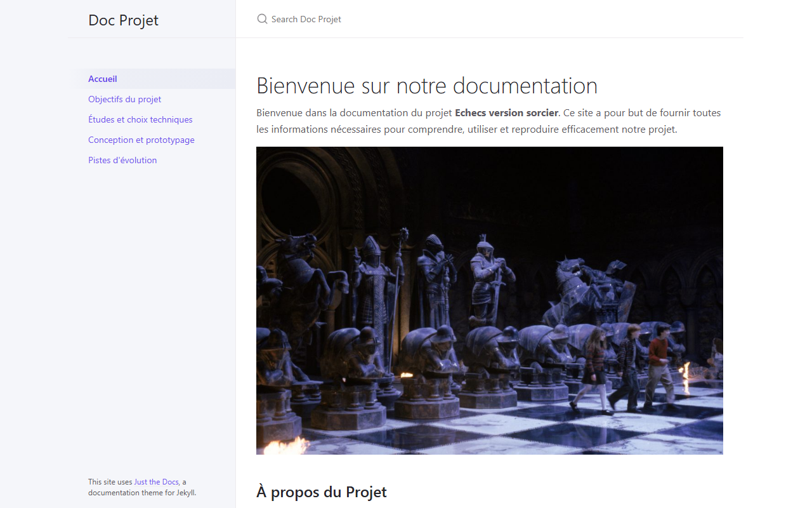Click the welcome introduction paragraph

coord(489,121)
